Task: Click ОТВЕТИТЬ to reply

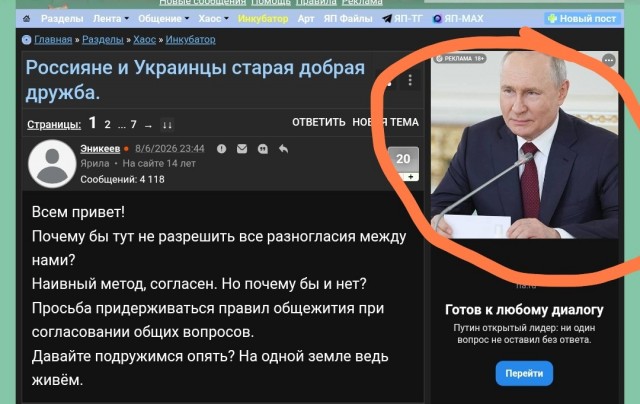Action: pyautogui.click(x=318, y=122)
